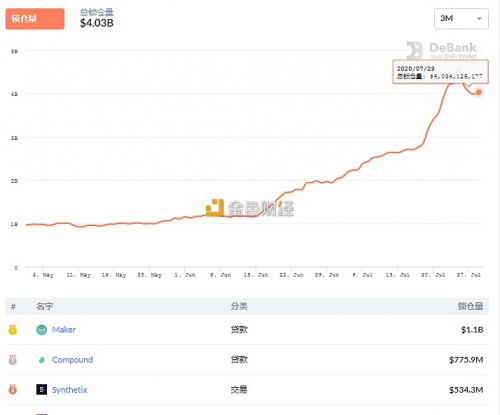Viewport: 500px width, 415px height.
Task: Click the bronze medal rank icon
Action: (x=12, y=389)
